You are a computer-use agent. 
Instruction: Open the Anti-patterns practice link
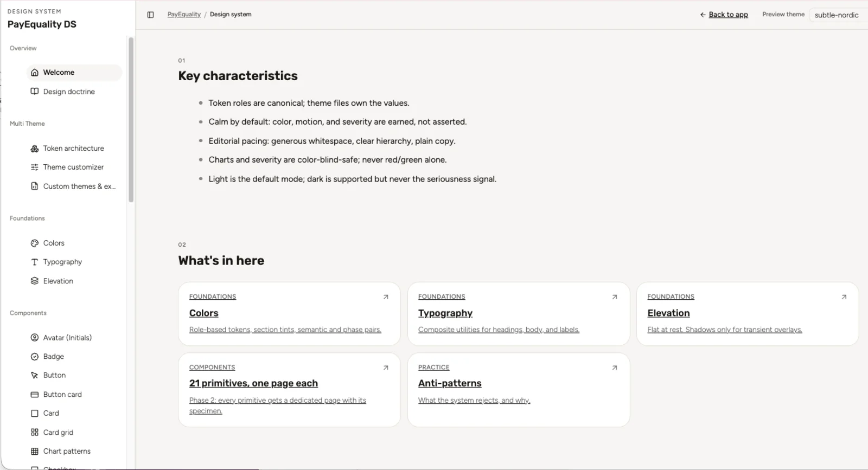coord(450,383)
